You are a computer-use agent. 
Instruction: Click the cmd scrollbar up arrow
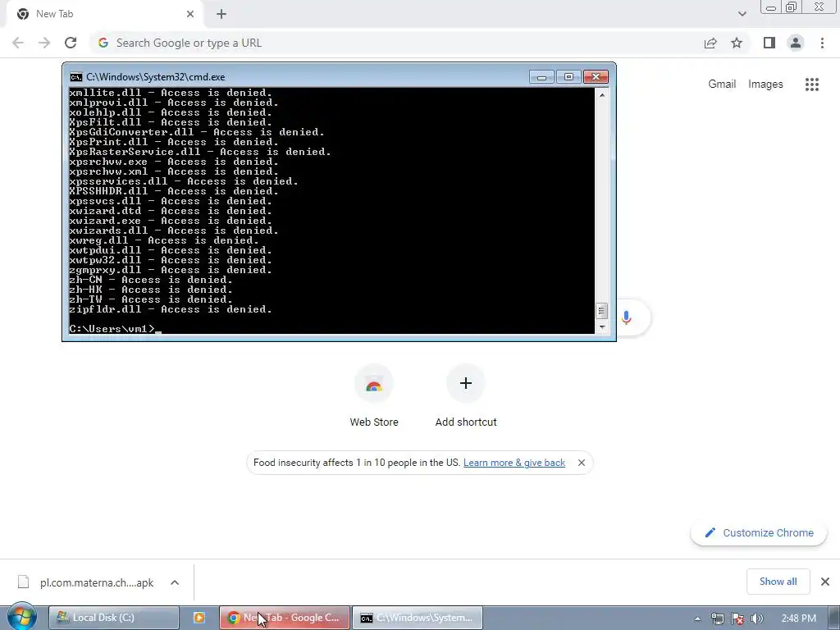click(x=602, y=95)
